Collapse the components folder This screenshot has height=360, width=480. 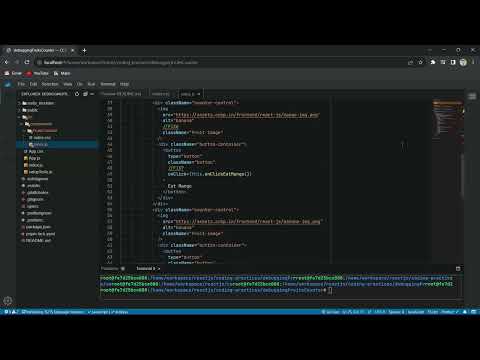pos(38,124)
